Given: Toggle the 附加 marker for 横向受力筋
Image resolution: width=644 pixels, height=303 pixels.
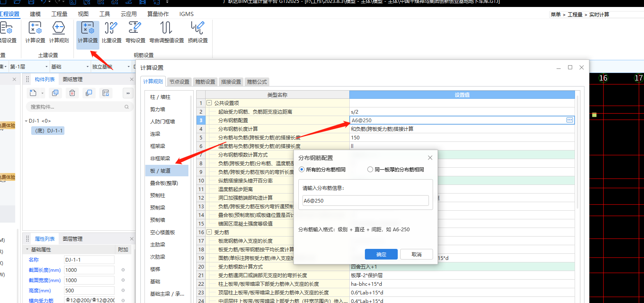Looking at the screenshot, I should click(123, 301).
